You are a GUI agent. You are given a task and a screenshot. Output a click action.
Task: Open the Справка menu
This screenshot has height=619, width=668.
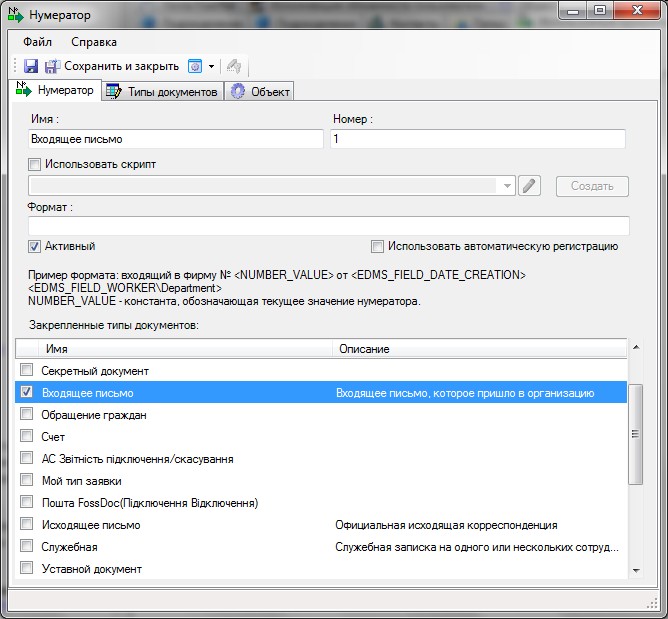pos(94,42)
